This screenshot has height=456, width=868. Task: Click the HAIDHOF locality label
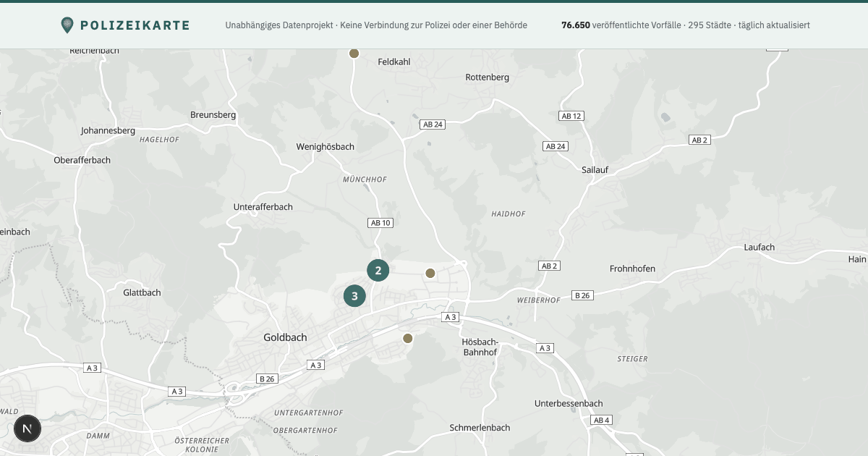[x=509, y=214]
